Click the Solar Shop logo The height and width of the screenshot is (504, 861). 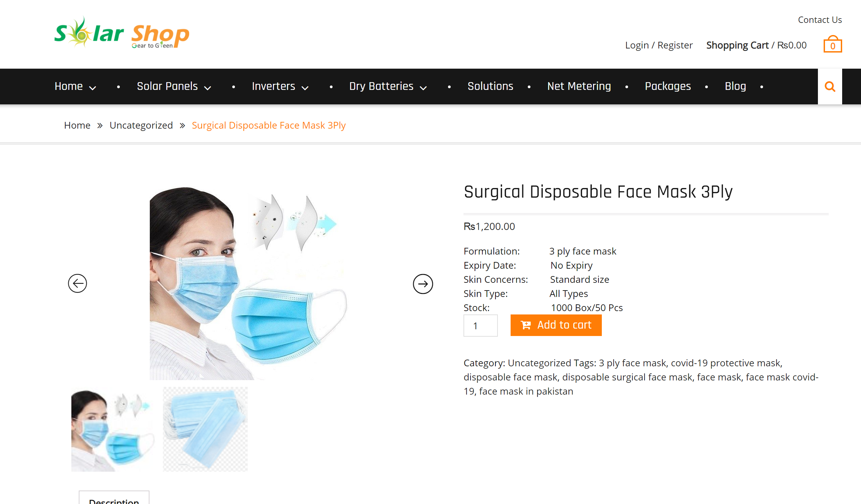pyautogui.click(x=122, y=32)
